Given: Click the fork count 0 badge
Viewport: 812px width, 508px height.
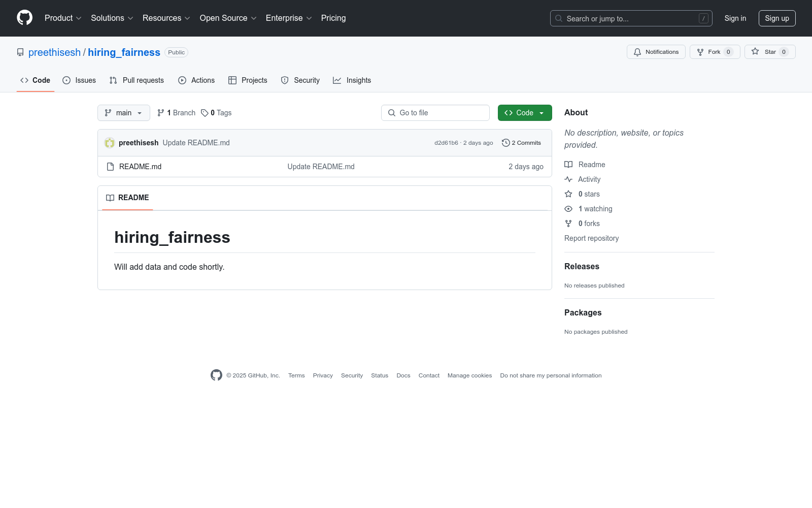Looking at the screenshot, I should (728, 52).
